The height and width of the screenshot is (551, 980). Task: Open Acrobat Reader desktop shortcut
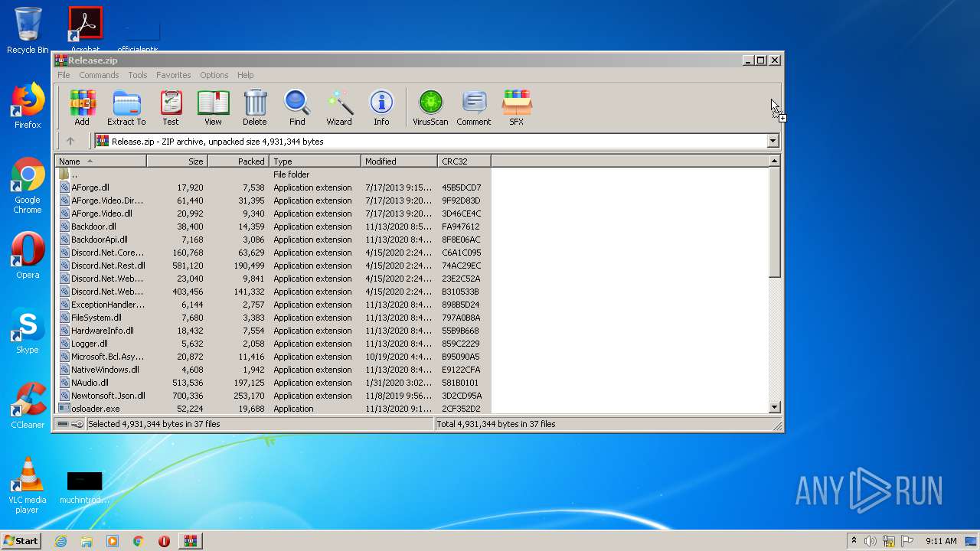tap(85, 29)
